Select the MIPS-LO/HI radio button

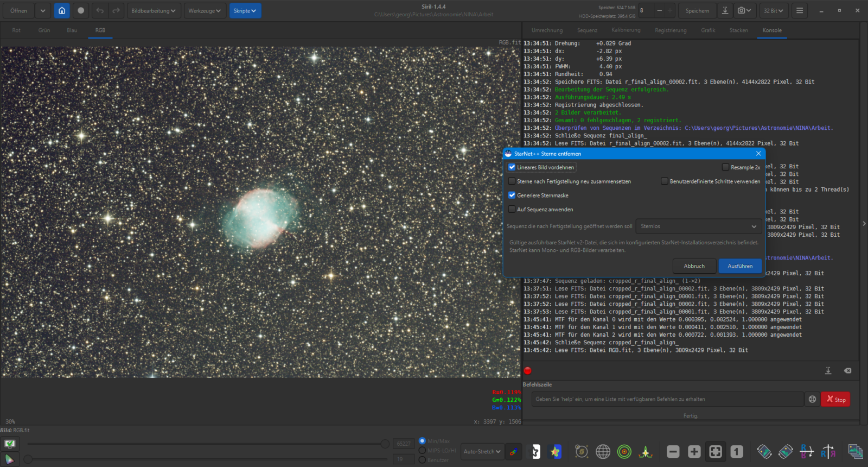click(x=422, y=450)
